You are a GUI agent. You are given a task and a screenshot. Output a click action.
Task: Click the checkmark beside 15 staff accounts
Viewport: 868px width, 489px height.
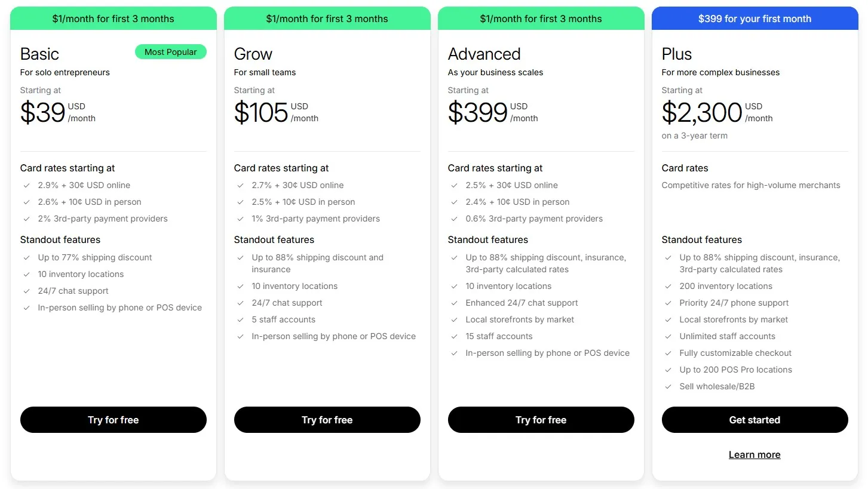[x=454, y=336]
